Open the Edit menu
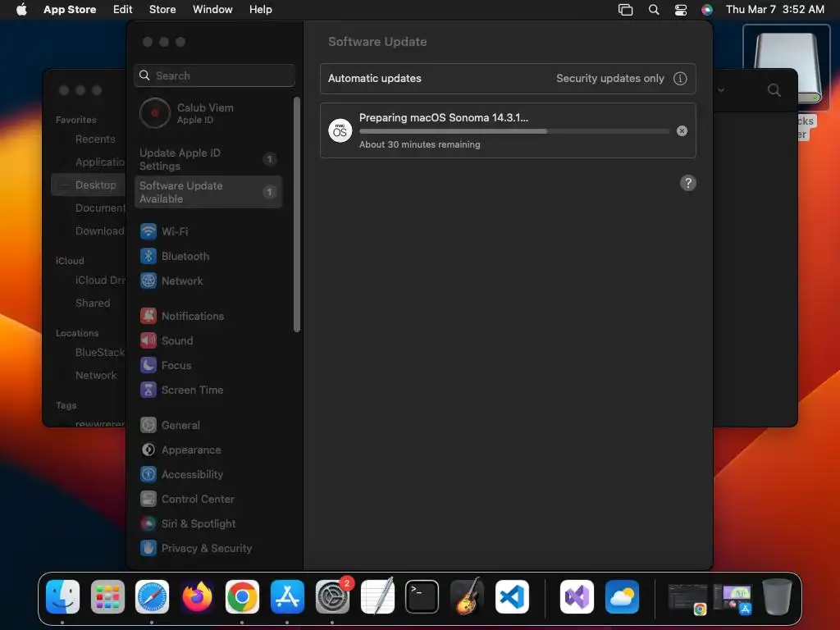The image size is (840, 630). tap(123, 10)
